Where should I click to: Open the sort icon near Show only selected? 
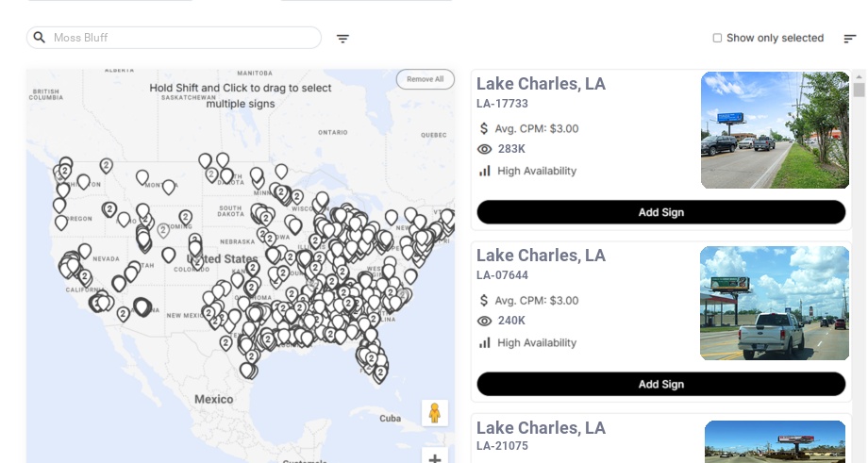point(850,39)
